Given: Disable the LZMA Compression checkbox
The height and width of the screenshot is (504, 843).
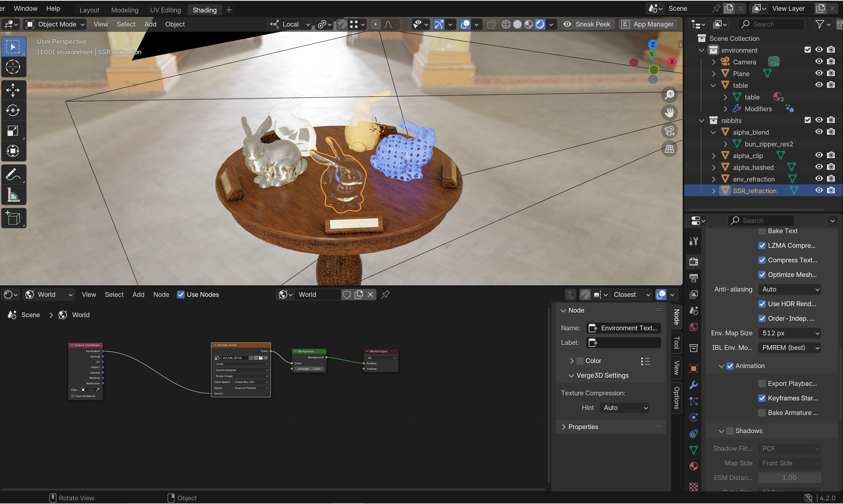Looking at the screenshot, I should point(762,246).
